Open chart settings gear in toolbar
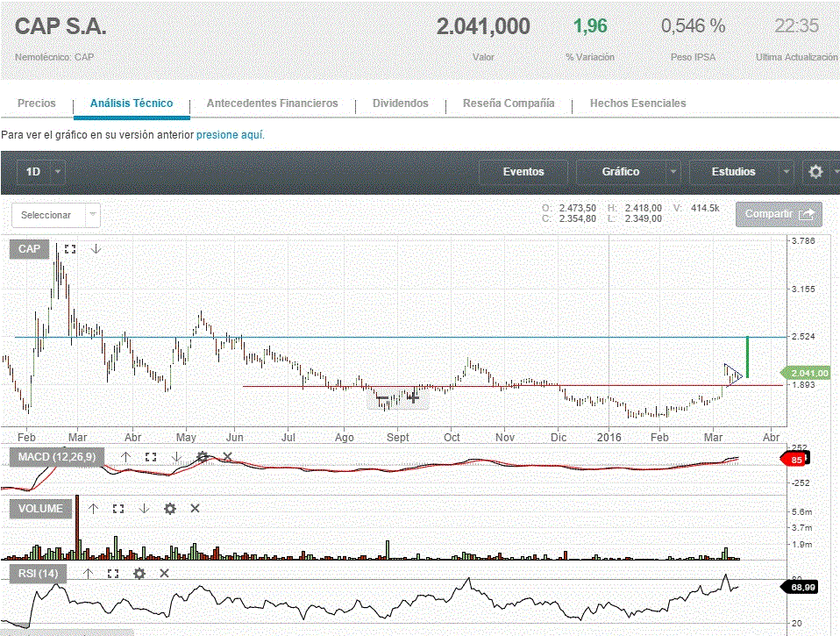 click(x=815, y=172)
